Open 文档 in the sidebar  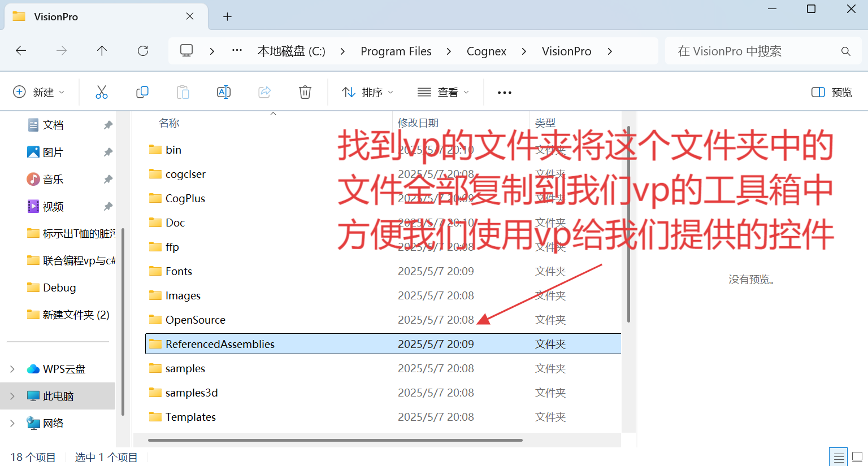pyautogui.click(x=53, y=125)
